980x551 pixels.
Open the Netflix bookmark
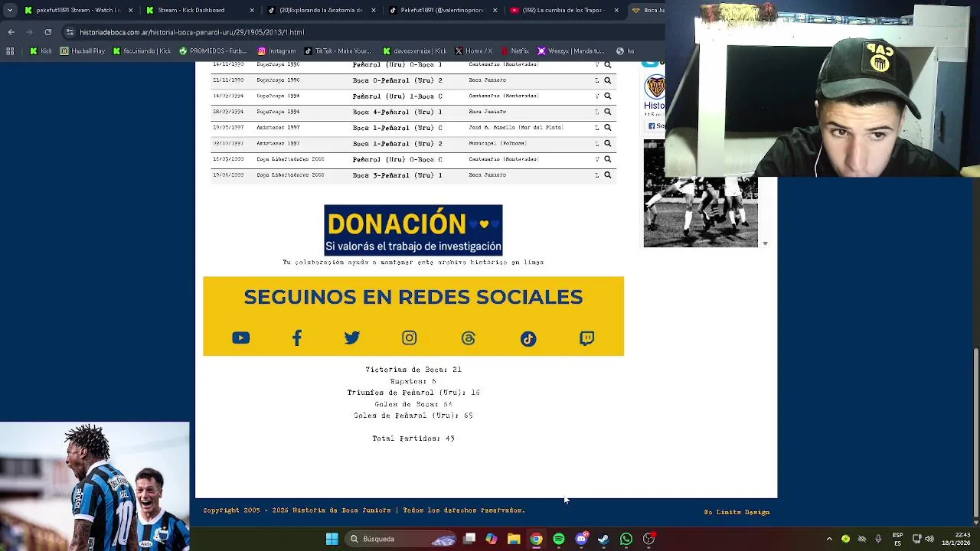(514, 51)
